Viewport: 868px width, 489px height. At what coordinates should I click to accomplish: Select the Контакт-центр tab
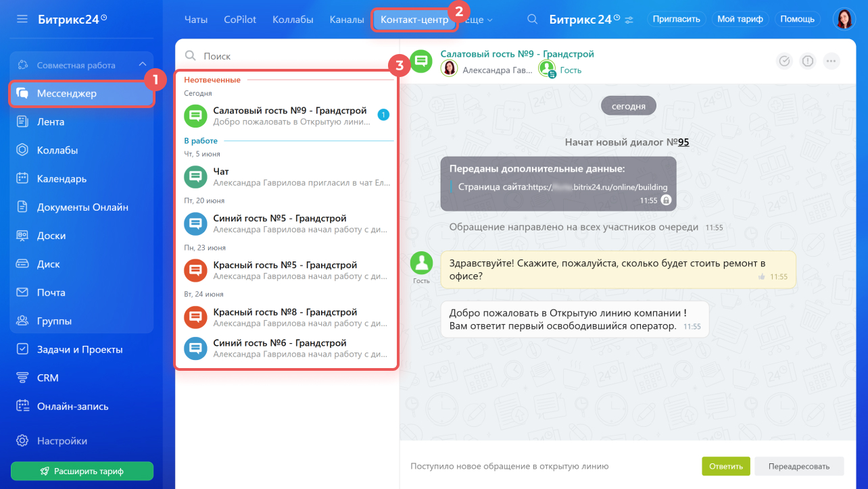414,20
